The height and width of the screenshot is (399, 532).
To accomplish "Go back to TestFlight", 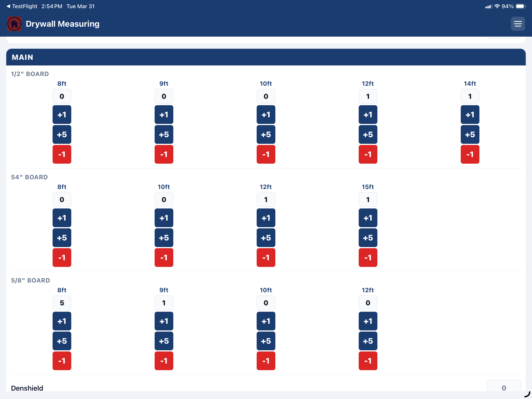I will (22, 6).
